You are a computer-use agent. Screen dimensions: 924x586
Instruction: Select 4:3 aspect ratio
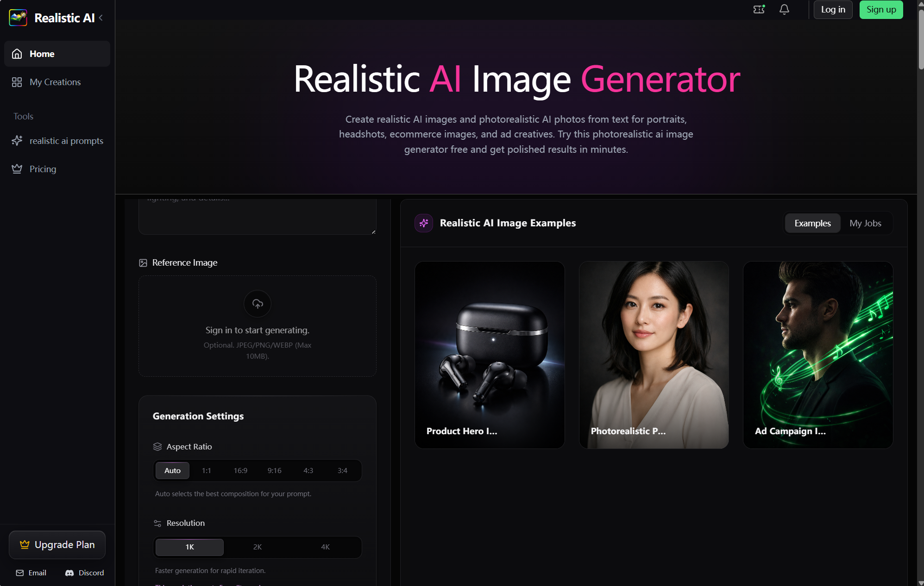(x=308, y=471)
